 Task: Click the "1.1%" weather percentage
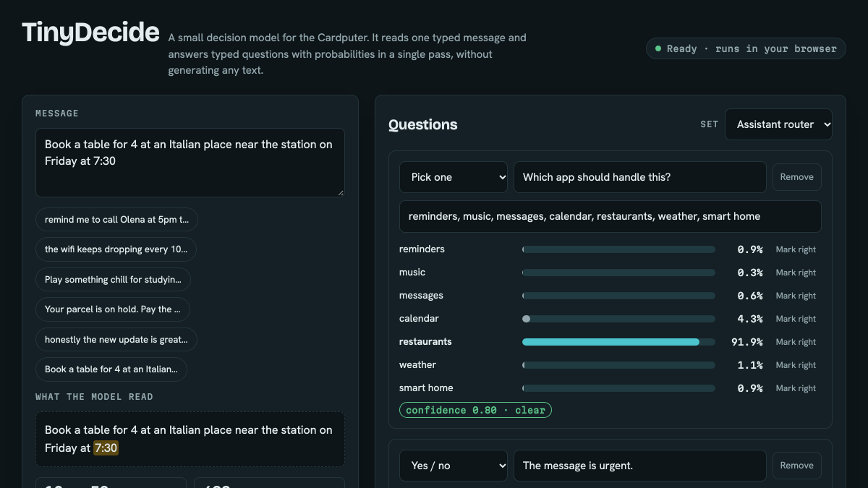point(750,365)
